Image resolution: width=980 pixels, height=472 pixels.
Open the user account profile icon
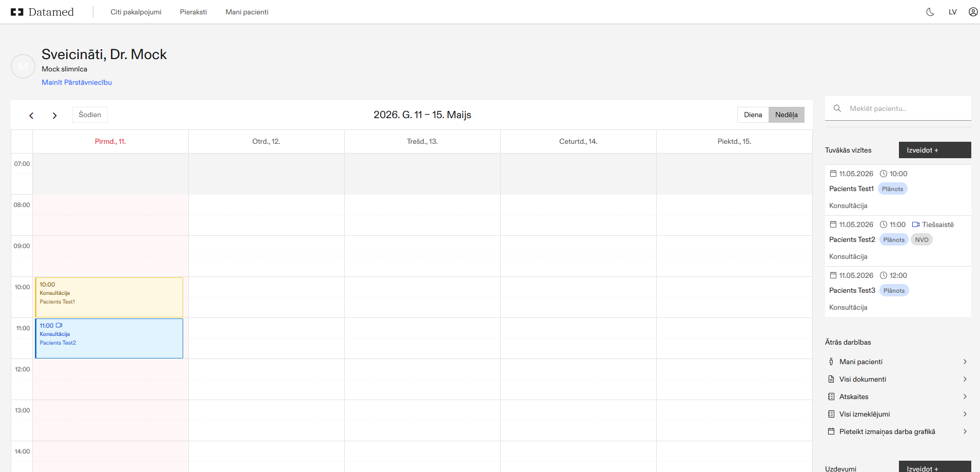[x=973, y=12]
